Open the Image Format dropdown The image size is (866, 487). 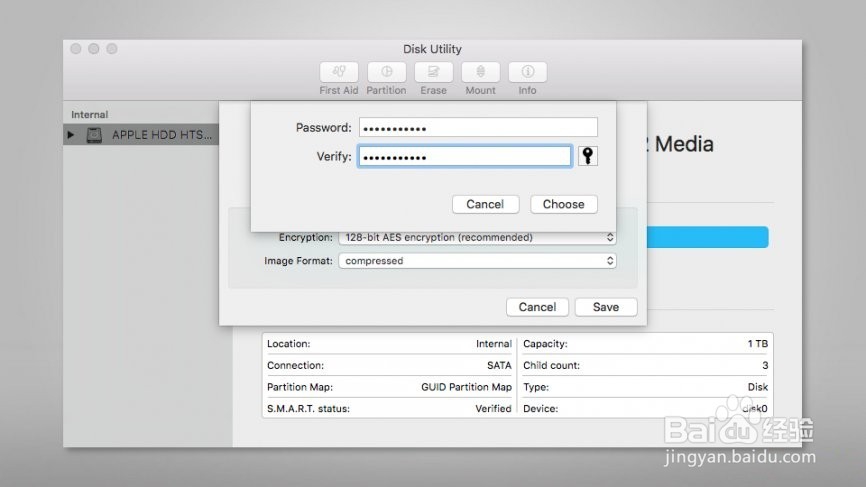click(x=477, y=261)
